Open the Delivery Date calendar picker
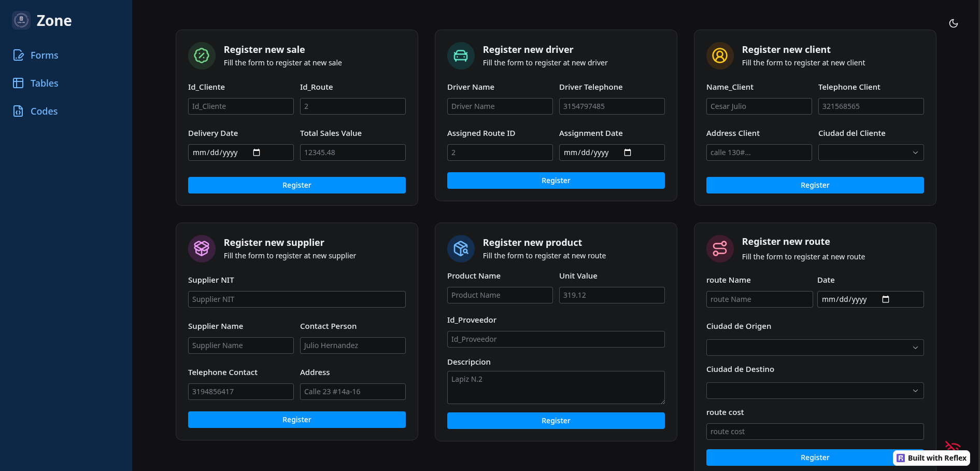The height and width of the screenshot is (471, 980). 257,153
